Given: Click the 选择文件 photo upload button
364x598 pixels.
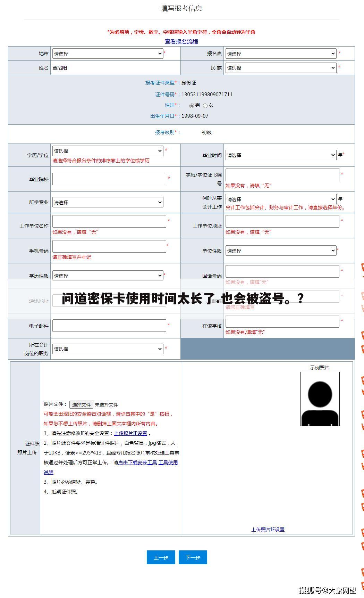Looking at the screenshot, I should (81, 404).
